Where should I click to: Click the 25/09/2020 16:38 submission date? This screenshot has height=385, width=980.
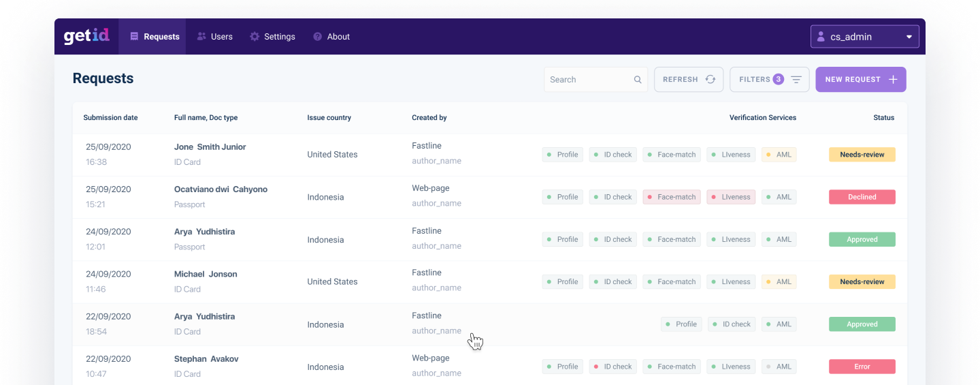click(x=108, y=155)
